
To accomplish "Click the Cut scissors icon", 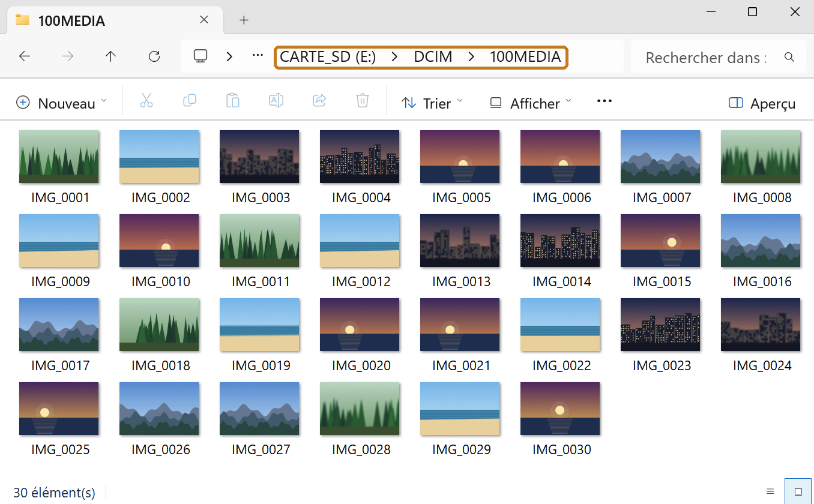I will coord(146,101).
